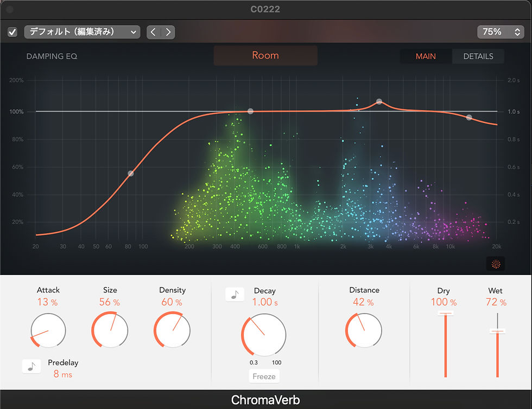Open the 75% view size dropdown
The width and height of the screenshot is (532, 409).
pyautogui.click(x=501, y=32)
